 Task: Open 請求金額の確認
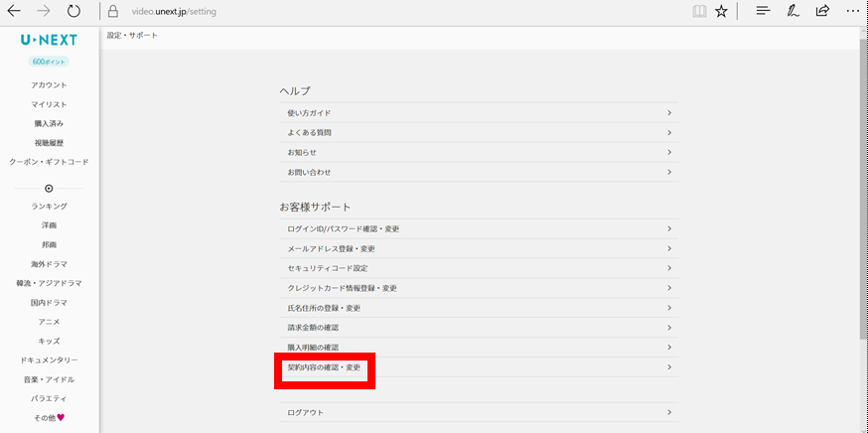479,328
